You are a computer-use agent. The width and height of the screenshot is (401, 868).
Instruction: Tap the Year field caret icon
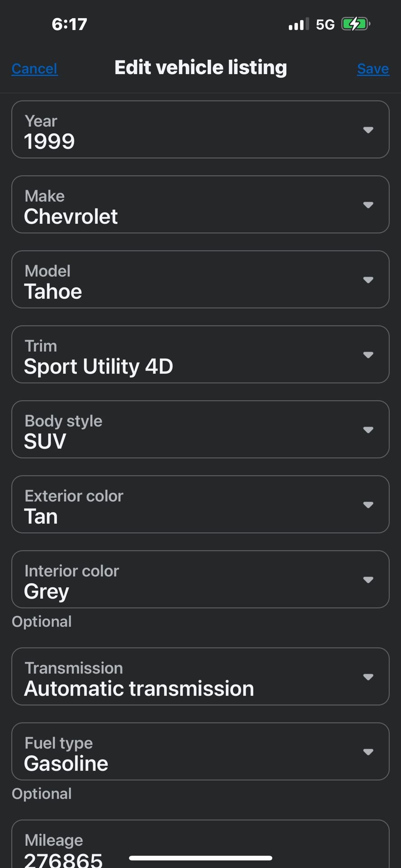pyautogui.click(x=368, y=130)
